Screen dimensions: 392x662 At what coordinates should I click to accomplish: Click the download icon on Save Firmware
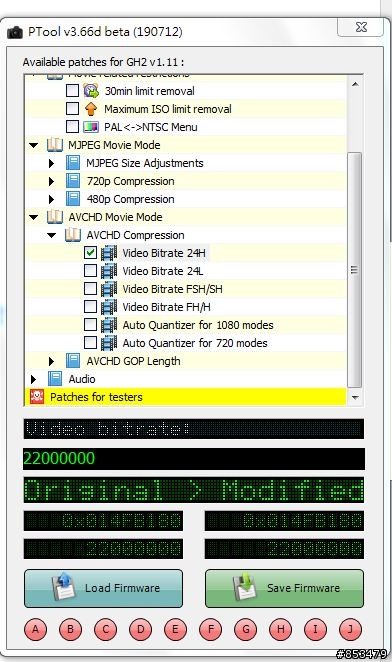click(245, 587)
